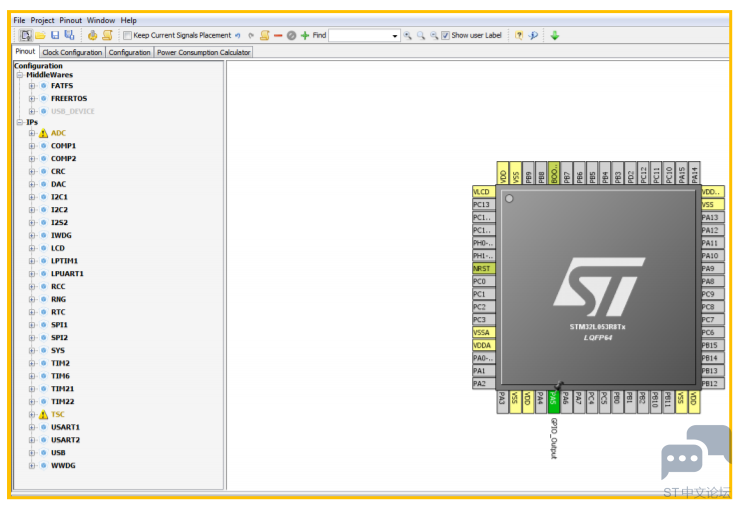Expand the FATFS node
The image size is (740, 508).
pos(32,86)
